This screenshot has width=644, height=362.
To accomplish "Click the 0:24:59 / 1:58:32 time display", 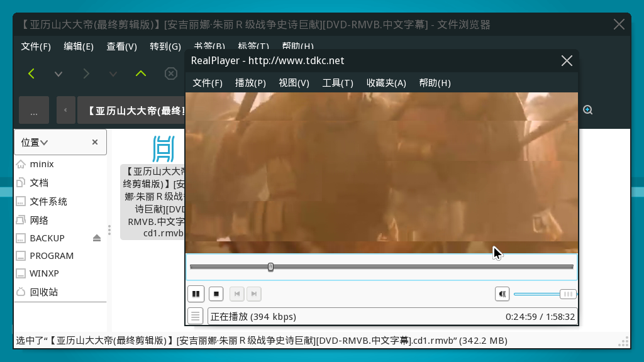I will 540,317.
